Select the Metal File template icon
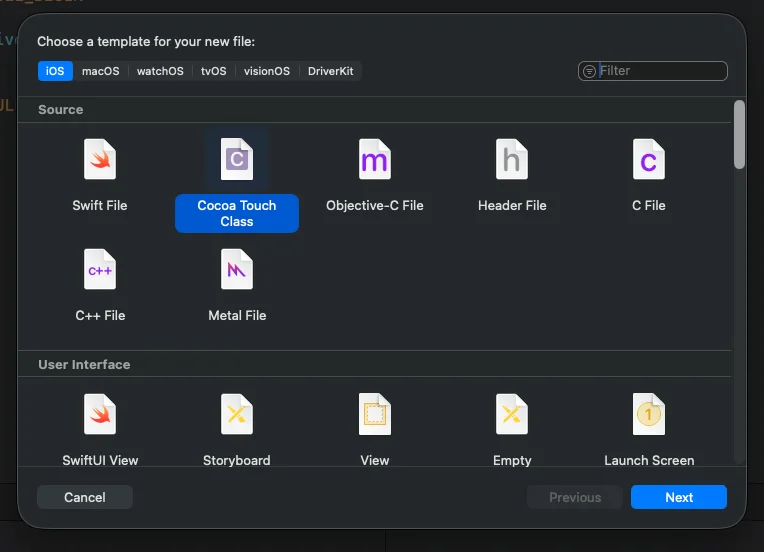This screenshot has width=764, height=552. (237, 270)
